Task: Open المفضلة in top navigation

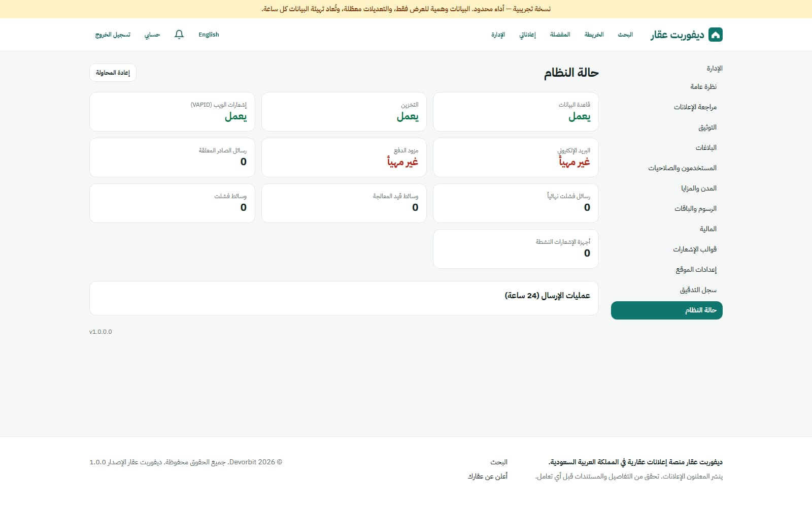Action: 560,35
